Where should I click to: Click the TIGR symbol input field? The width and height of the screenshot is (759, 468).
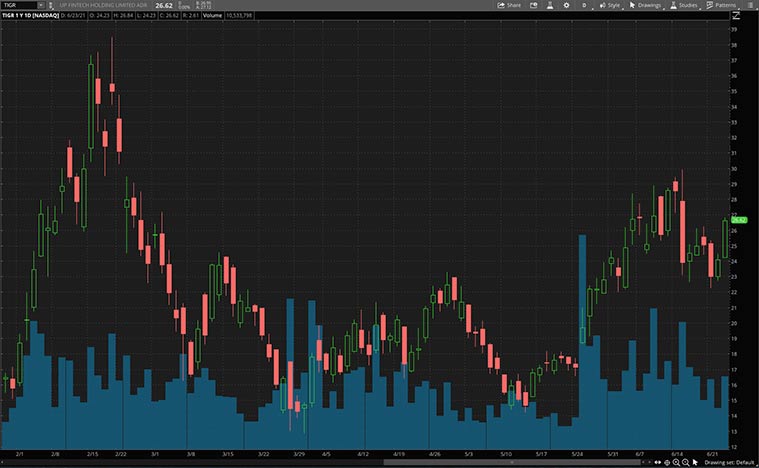[x=18, y=5]
